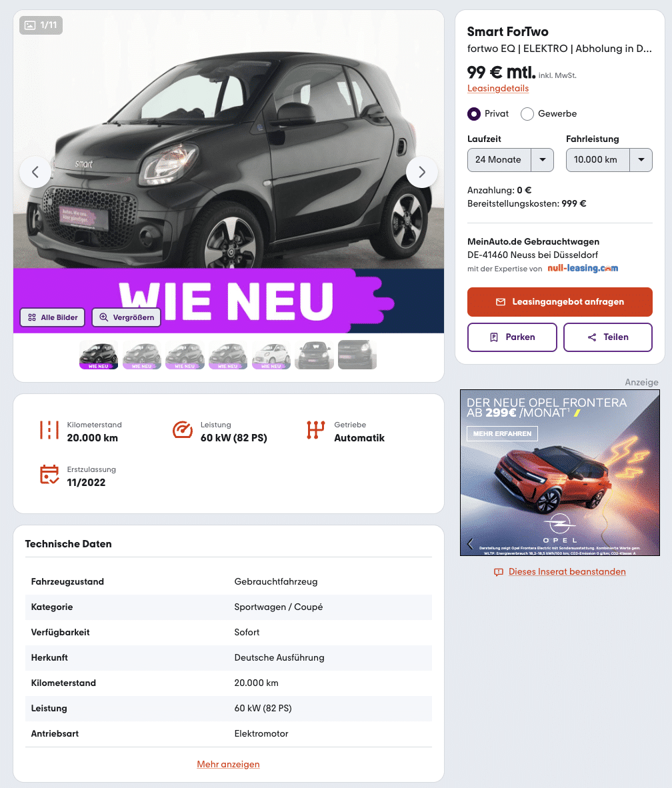The image size is (672, 788).
Task: Click Leasingangebot anfragen button
Action: click(x=559, y=302)
